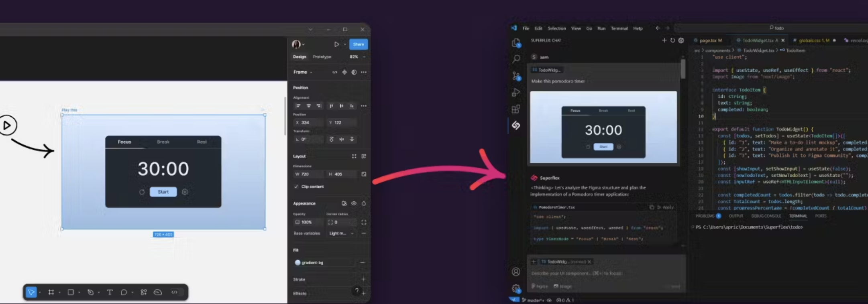Open the Components/Actions tool in Figma toolbar
This screenshot has height=304, width=868.
[x=144, y=292]
